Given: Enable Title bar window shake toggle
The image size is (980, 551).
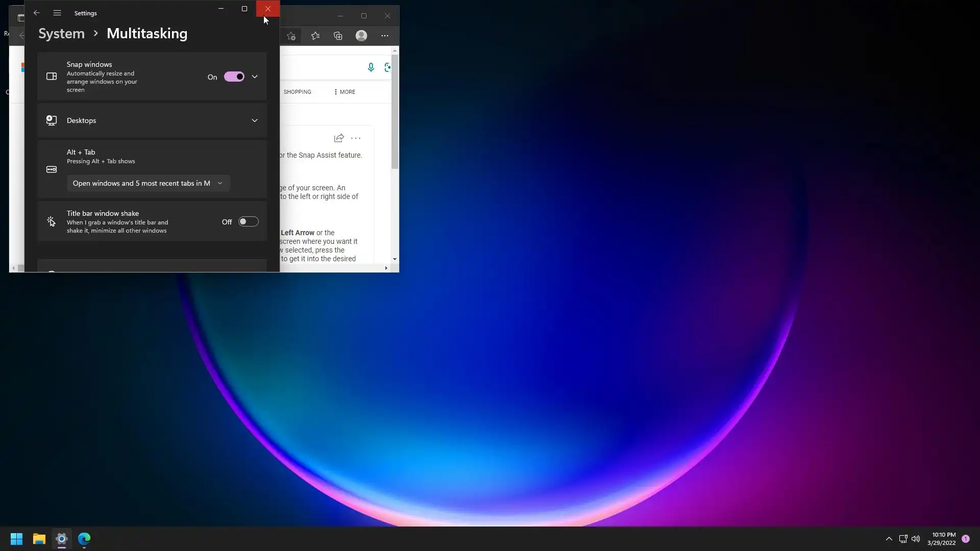Looking at the screenshot, I should [248, 222].
